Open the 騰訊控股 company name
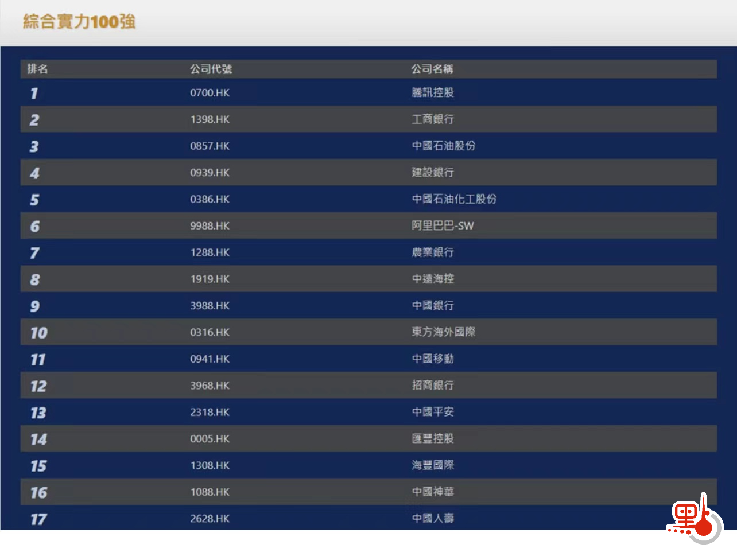This screenshot has width=737, height=560. tap(432, 92)
